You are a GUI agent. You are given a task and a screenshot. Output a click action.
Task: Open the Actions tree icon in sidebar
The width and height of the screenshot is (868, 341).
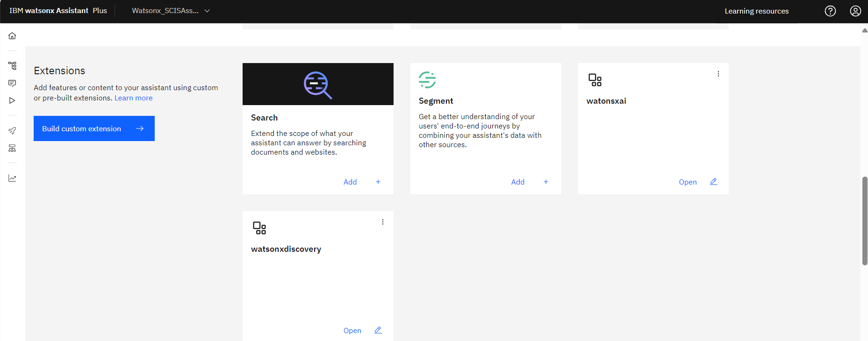tap(12, 66)
